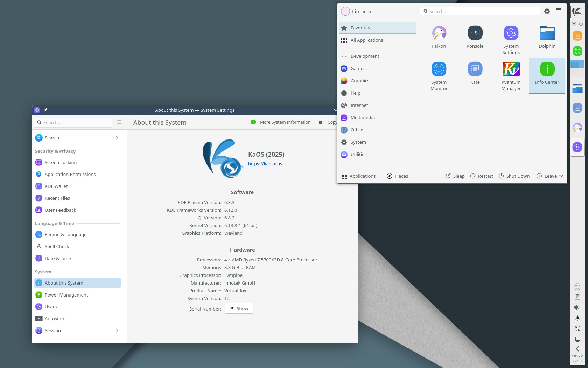Open Utilities category in launcher

[x=378, y=154]
